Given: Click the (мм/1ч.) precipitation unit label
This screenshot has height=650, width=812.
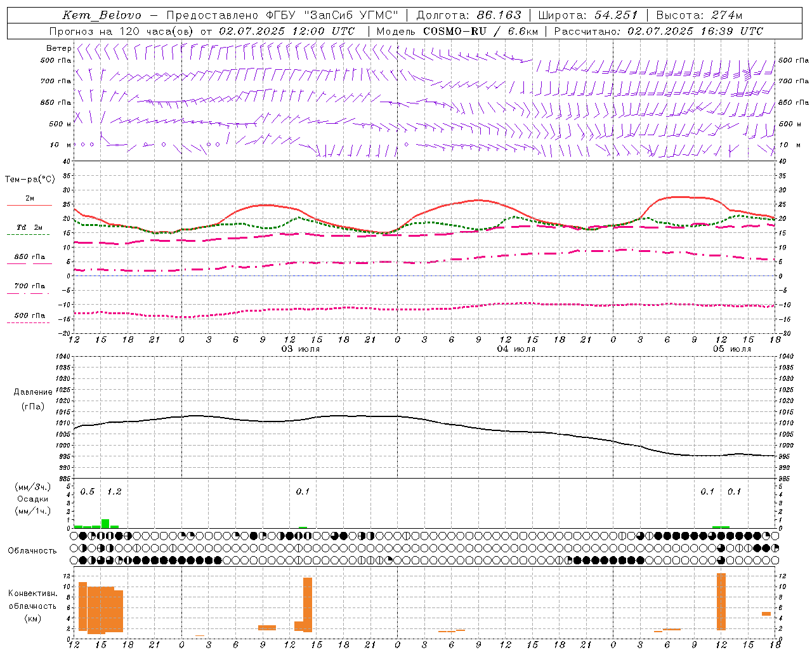Looking at the screenshot, I should pos(32,511).
